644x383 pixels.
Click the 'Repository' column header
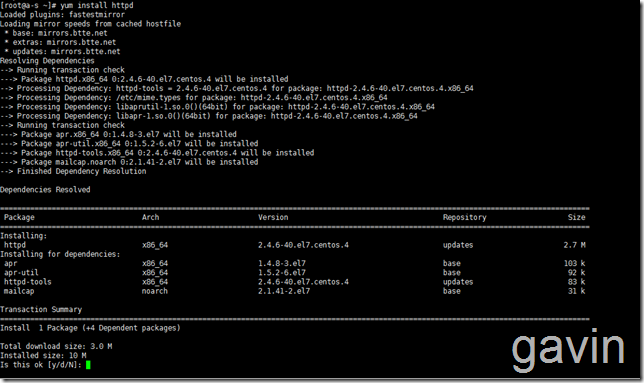(x=465, y=217)
